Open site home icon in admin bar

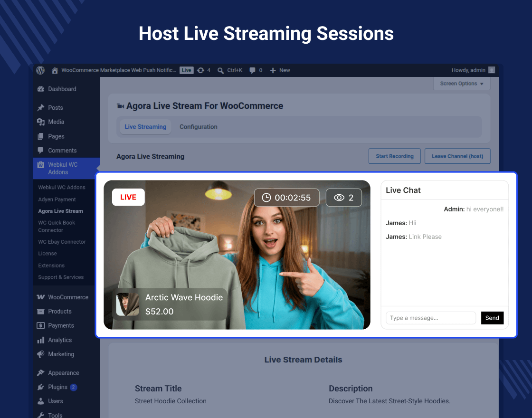55,70
